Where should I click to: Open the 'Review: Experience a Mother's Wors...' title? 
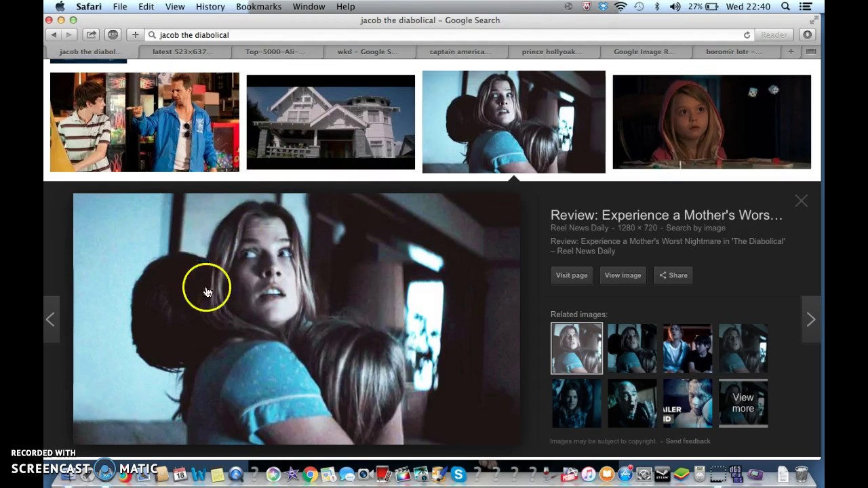click(666, 215)
